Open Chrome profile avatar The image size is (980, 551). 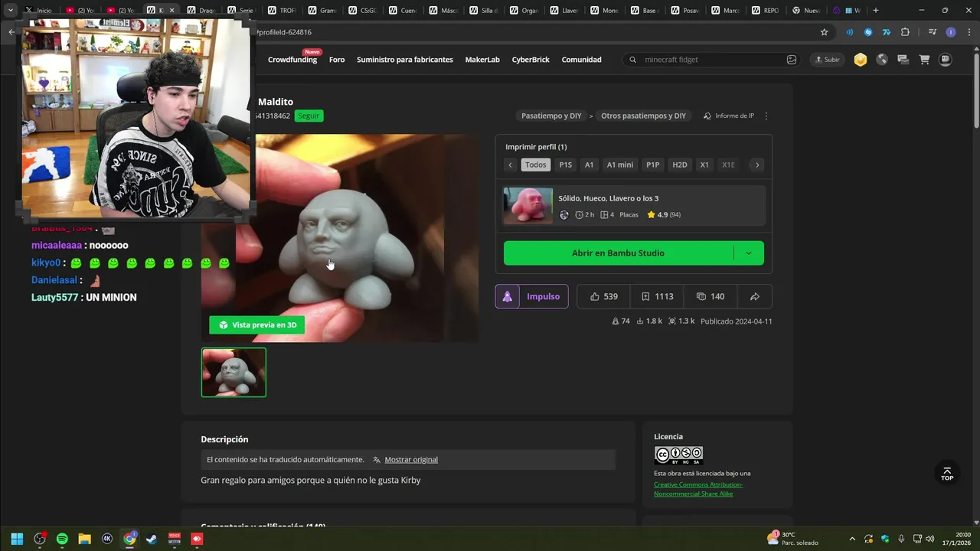click(951, 32)
